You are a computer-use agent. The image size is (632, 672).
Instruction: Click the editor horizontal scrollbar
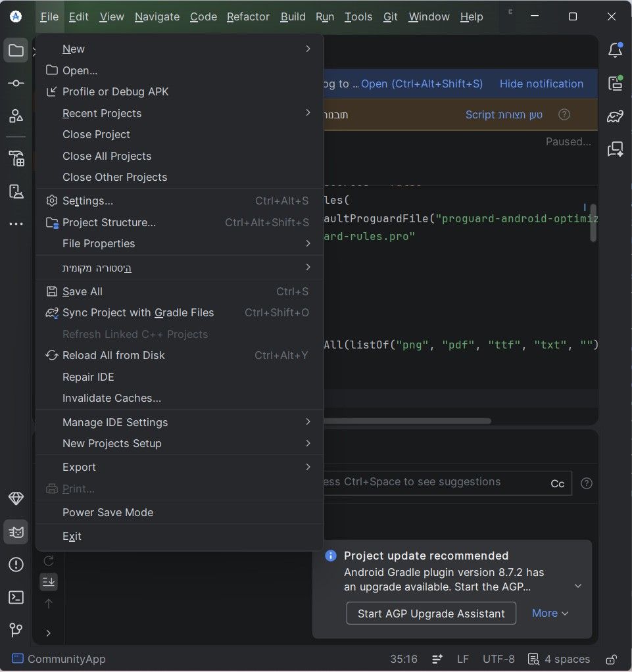click(407, 421)
